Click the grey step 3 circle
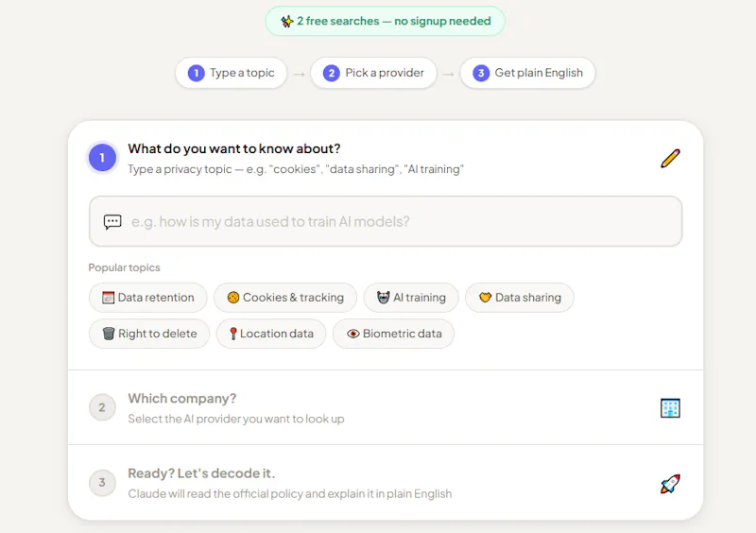756x533 pixels. [x=102, y=482]
